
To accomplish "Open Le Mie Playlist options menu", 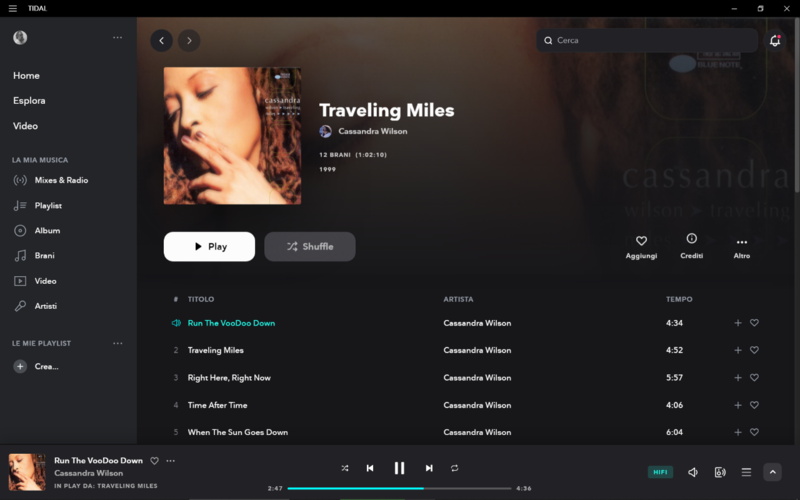I will coord(118,343).
